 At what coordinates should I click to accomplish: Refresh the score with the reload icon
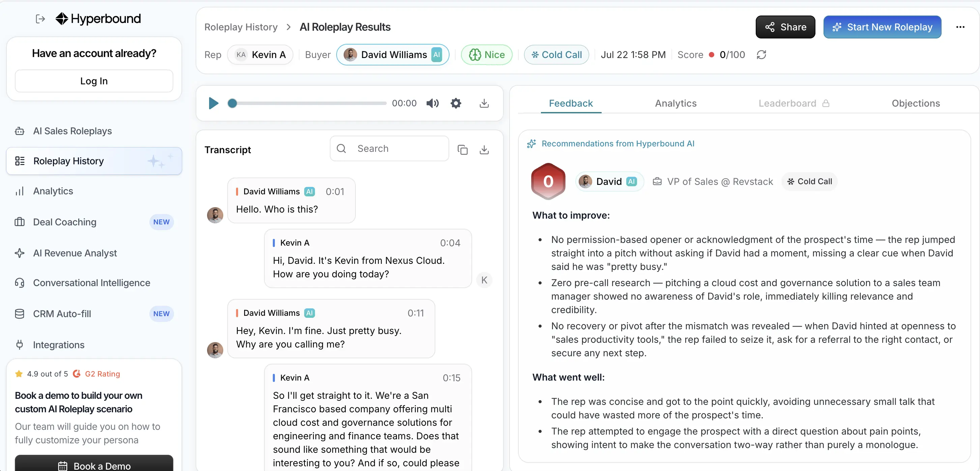[761, 55]
